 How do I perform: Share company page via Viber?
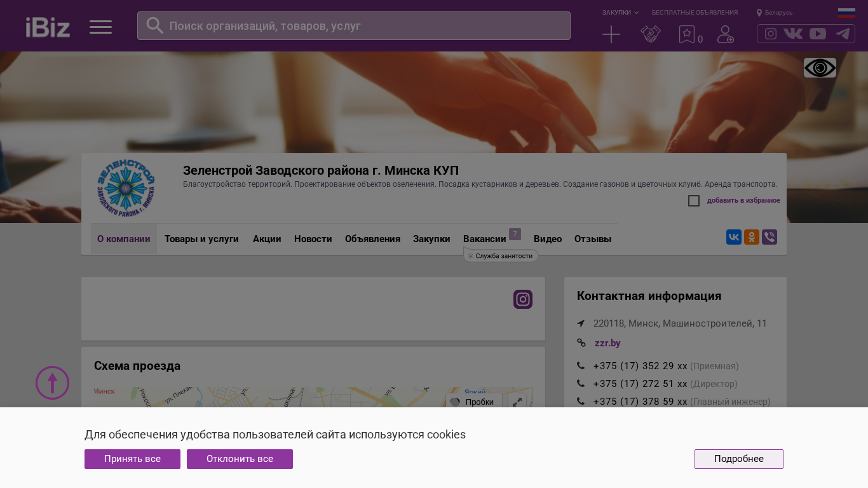click(770, 237)
